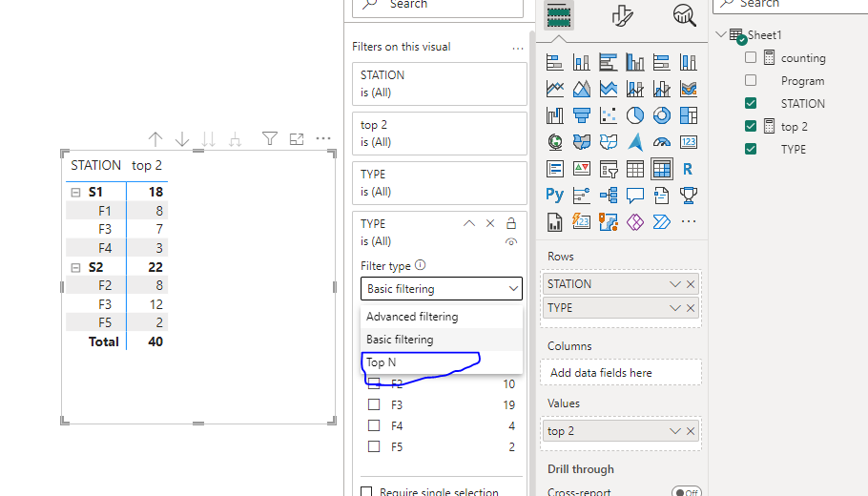Select the Power Apps visual
The image size is (868, 496).
point(635,221)
